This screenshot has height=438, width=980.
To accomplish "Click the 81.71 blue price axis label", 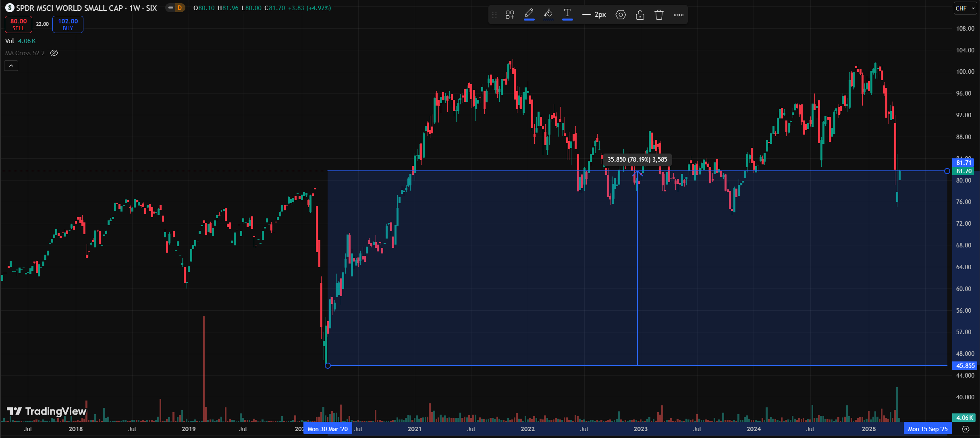I will (x=963, y=163).
